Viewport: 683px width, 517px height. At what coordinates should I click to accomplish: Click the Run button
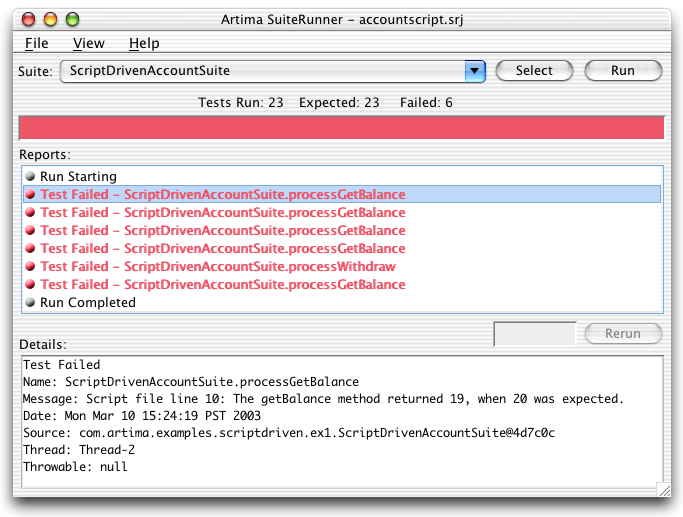click(623, 71)
